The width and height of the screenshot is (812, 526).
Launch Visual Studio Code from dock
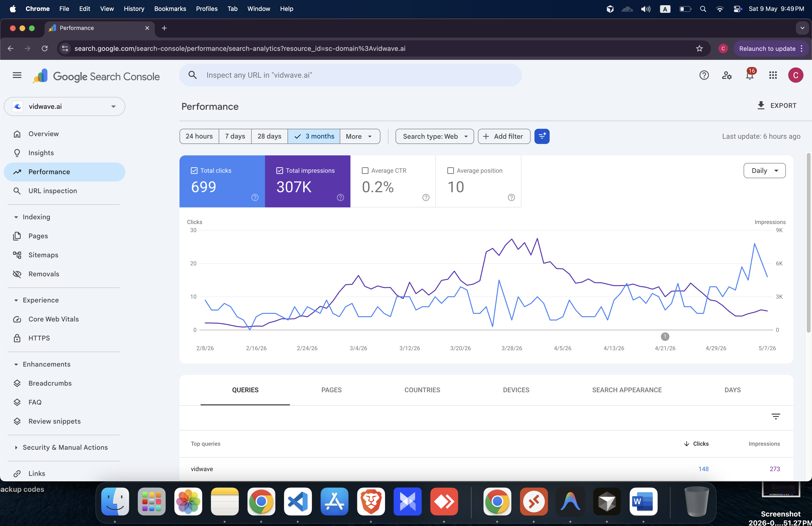coord(298,502)
